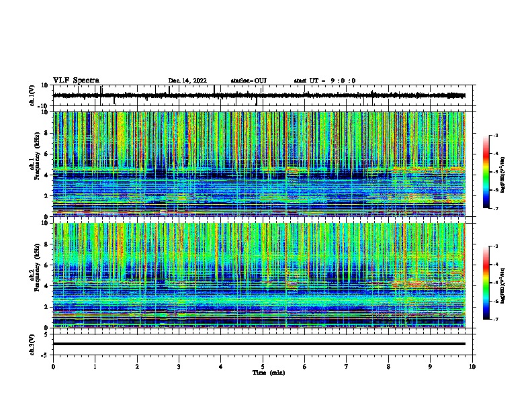
Task: Click inside the ch.1 spectrogram panel
Action: [x=259, y=164]
